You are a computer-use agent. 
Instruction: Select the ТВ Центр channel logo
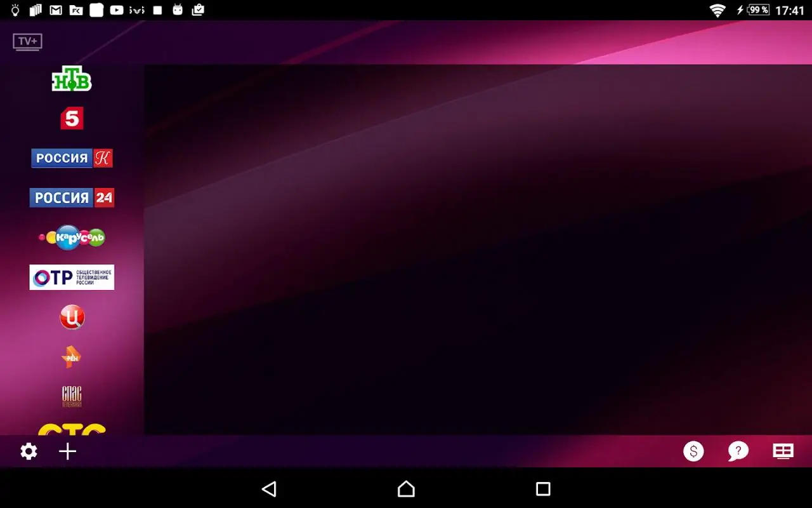[x=72, y=317]
